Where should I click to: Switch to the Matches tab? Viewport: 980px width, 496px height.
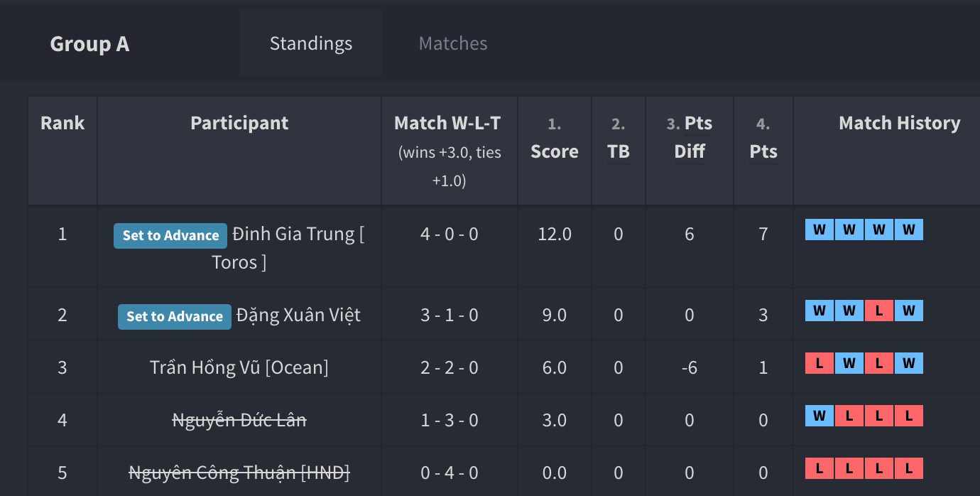(453, 43)
